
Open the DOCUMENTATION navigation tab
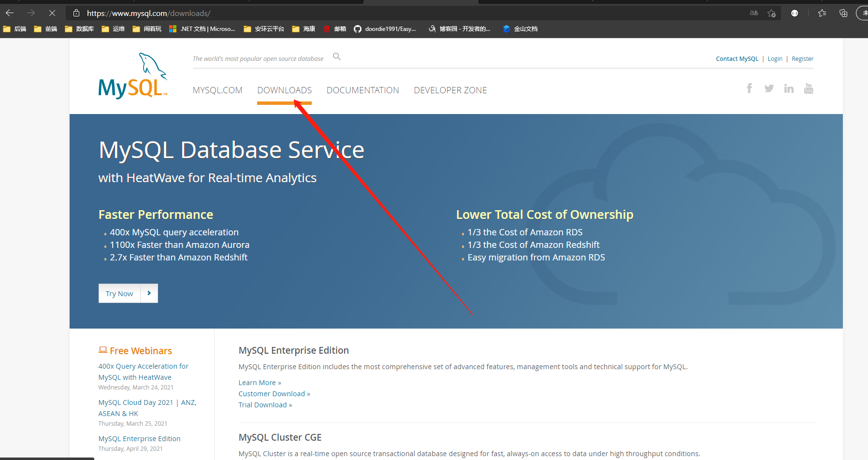[362, 90]
